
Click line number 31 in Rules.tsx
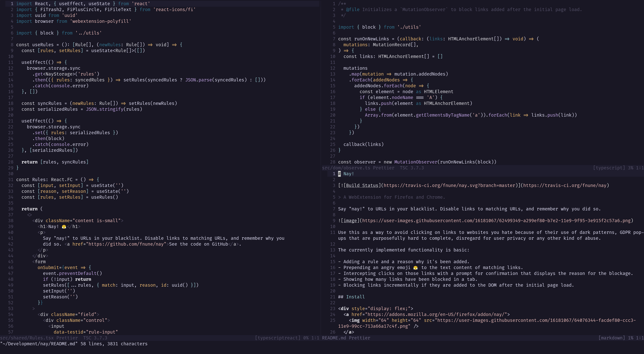point(11,180)
